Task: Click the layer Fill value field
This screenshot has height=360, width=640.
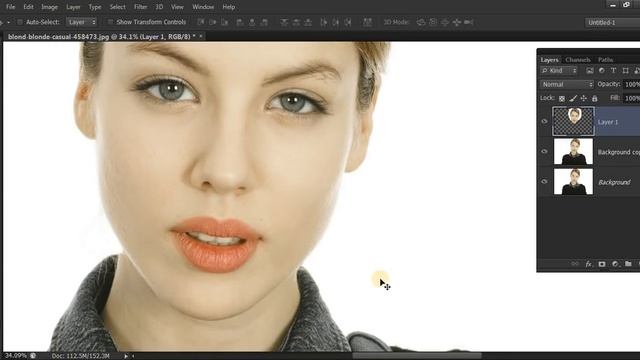Action: (632, 98)
